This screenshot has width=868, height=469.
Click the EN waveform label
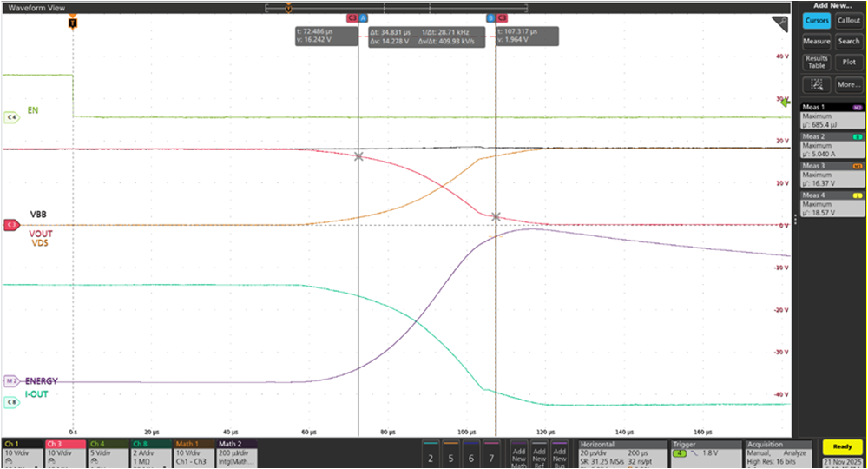click(33, 110)
